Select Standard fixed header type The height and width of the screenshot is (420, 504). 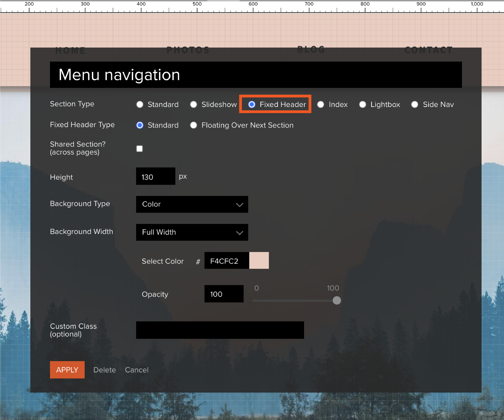[x=140, y=125]
